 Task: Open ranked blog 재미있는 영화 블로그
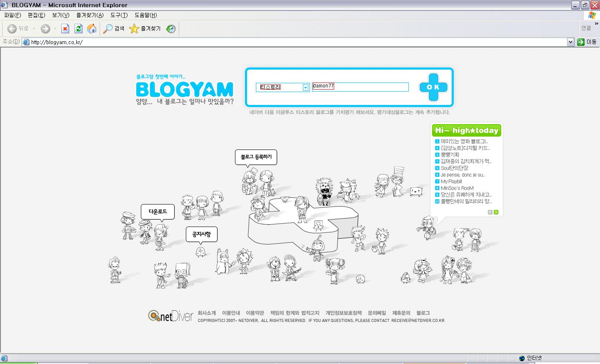coord(464,142)
